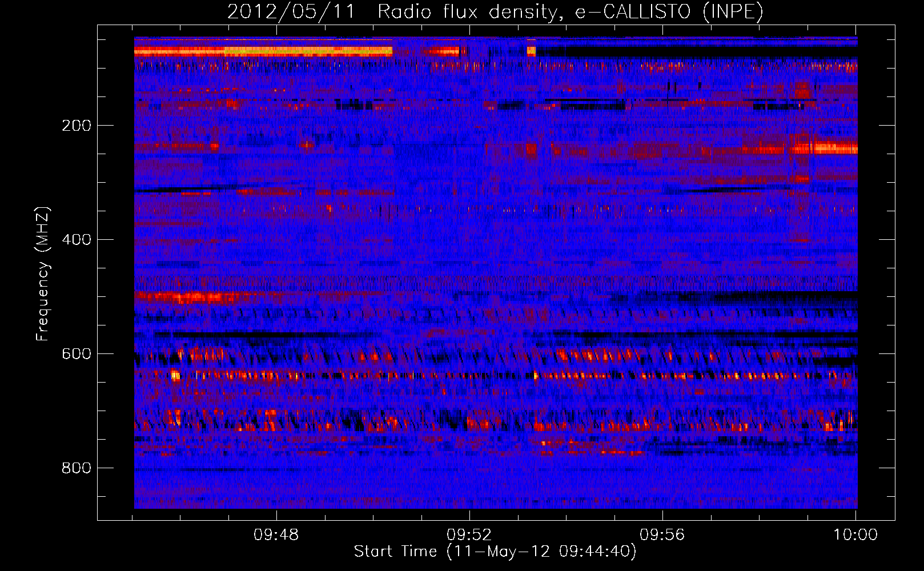Click the 'Start Time (11-May-12 09:44:40)' axis label

[495, 552]
